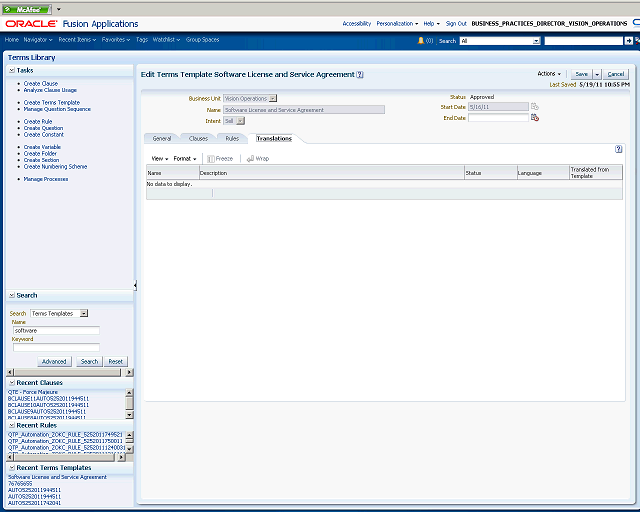Open the End Date calendar picker
The image size is (640, 512).
pyautogui.click(x=535, y=118)
